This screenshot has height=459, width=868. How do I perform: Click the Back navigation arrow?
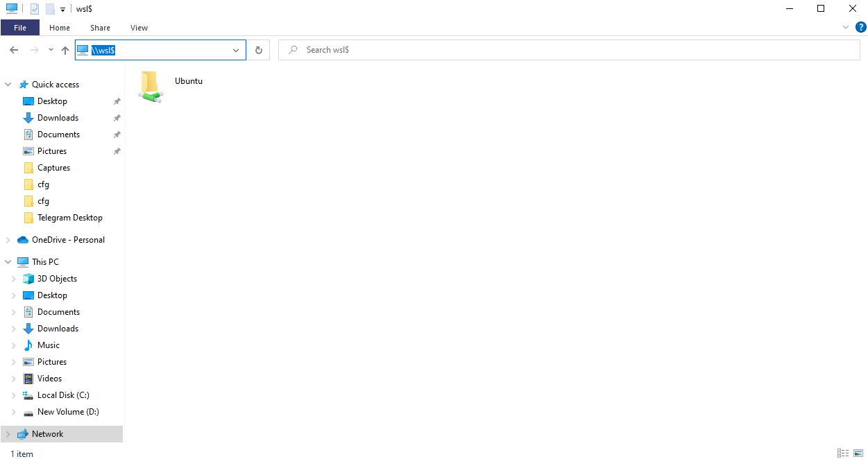(14, 50)
